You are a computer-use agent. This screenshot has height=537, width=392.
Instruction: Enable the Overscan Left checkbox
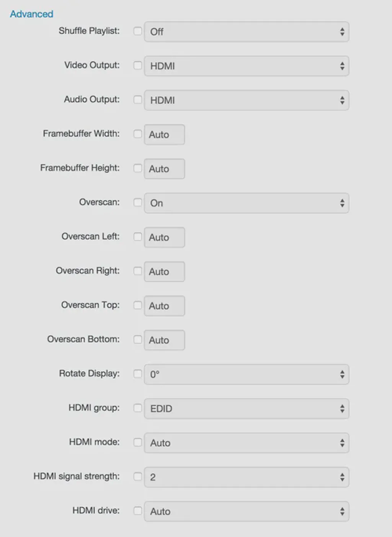(x=137, y=237)
